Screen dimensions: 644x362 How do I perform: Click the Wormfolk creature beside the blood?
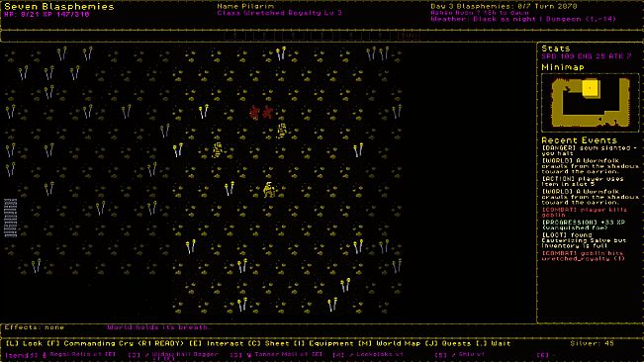(282, 131)
